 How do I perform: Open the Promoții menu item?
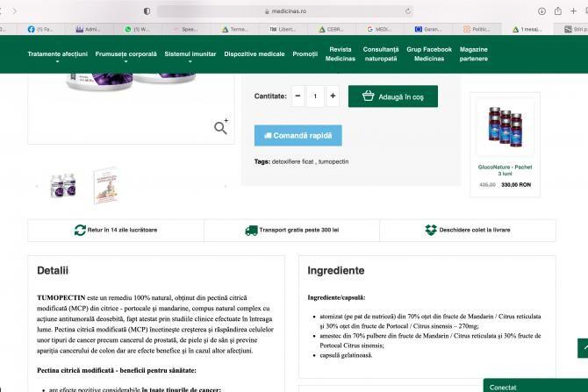tap(305, 54)
